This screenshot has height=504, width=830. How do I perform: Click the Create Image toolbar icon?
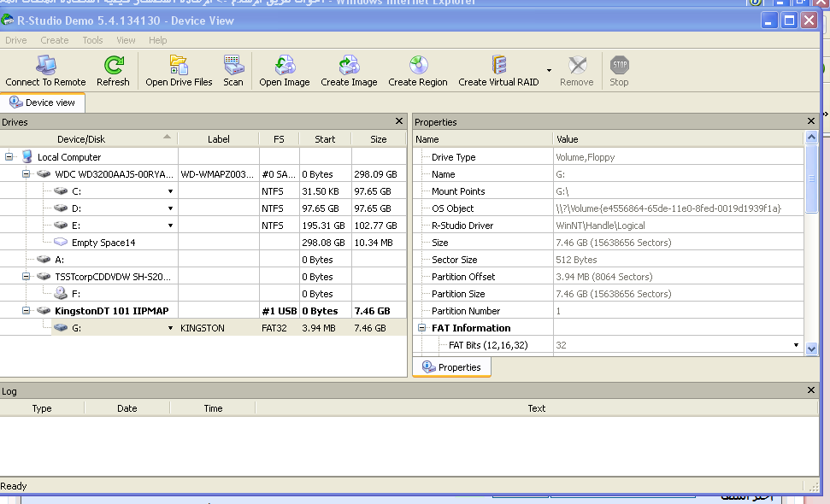coord(350,65)
